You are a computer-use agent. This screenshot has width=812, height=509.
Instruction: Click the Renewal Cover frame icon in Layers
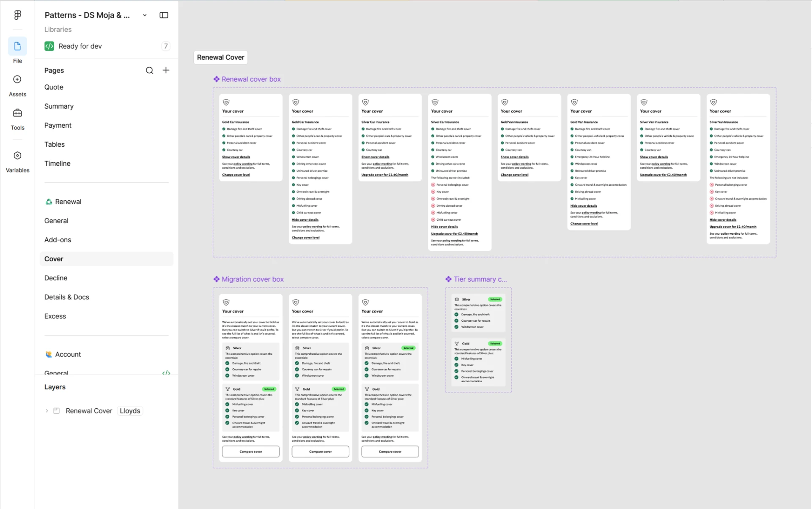pyautogui.click(x=57, y=411)
